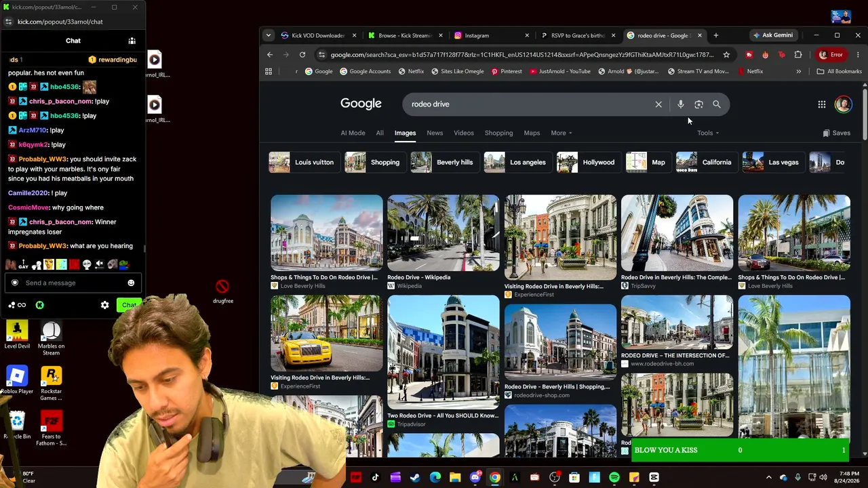Open Saves collection link
Image resolution: width=868 pixels, height=488 pixels.
[x=836, y=133]
